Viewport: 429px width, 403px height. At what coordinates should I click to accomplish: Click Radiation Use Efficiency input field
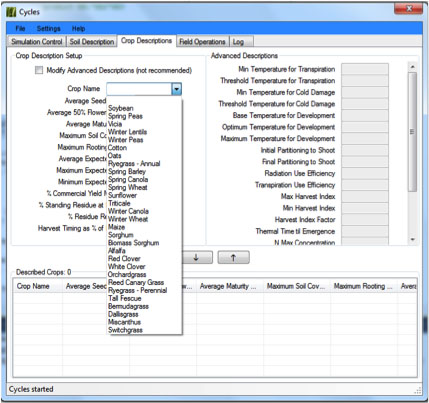coord(365,173)
